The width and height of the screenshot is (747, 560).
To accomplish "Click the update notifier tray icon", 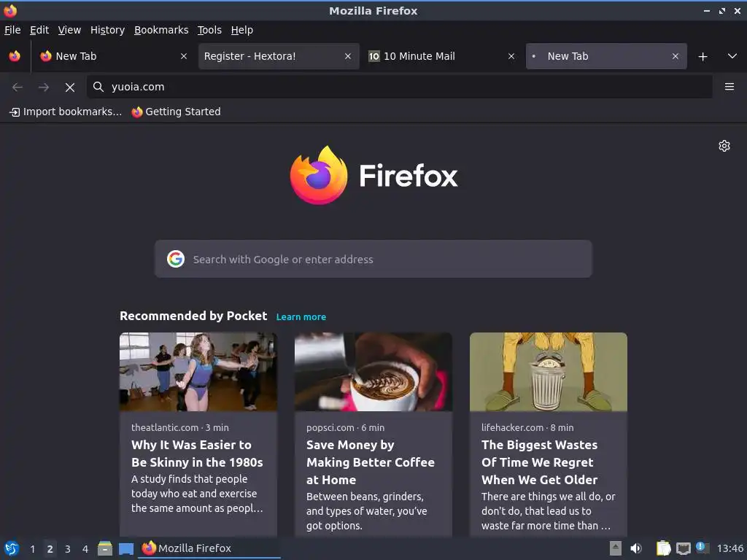I will click(703, 548).
